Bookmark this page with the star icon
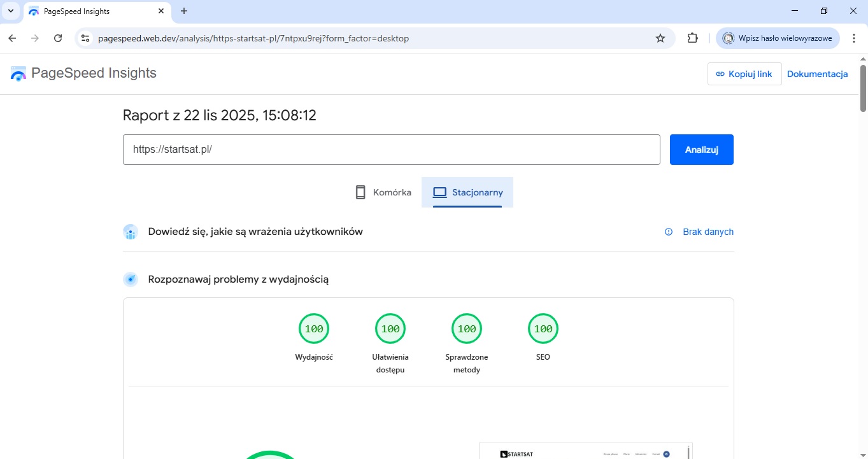The width and height of the screenshot is (868, 459). tap(660, 38)
